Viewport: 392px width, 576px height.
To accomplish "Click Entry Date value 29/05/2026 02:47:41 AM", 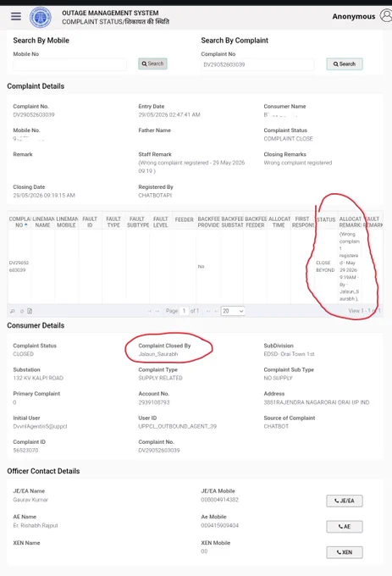I will 169,114.
